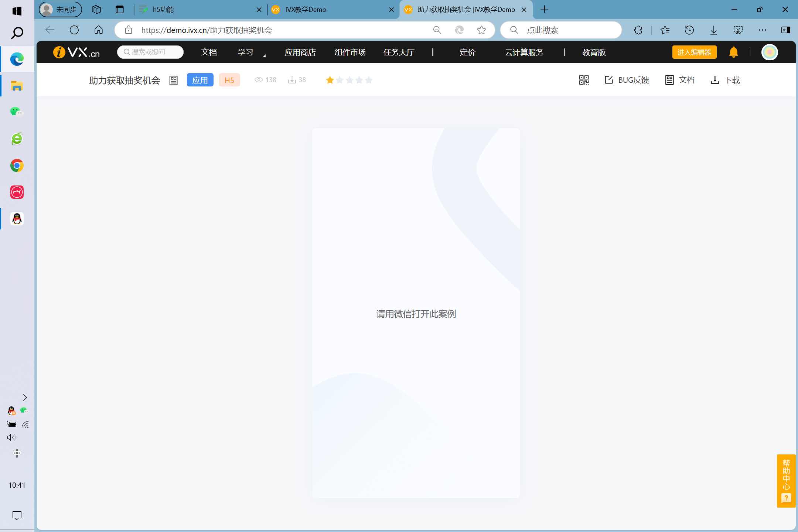Open the 文档 navigation menu
This screenshot has width=798, height=532.
coord(209,52)
